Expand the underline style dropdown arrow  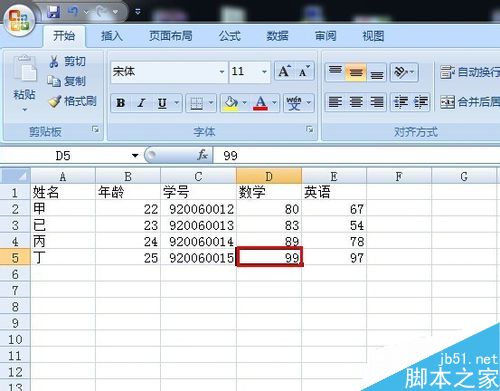[x=177, y=103]
